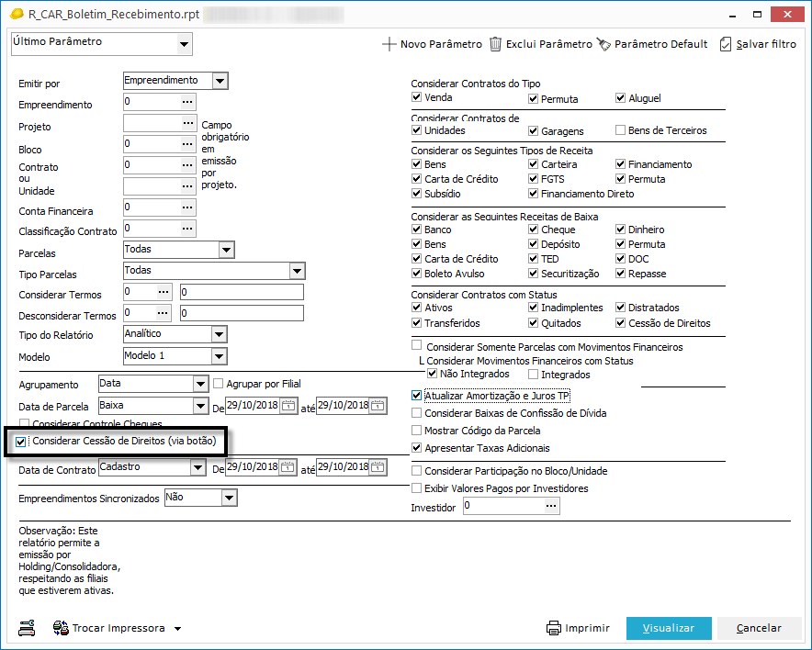Open calendar for Data de Parcela end date
Viewport: 812px width, 650px height.
point(378,406)
